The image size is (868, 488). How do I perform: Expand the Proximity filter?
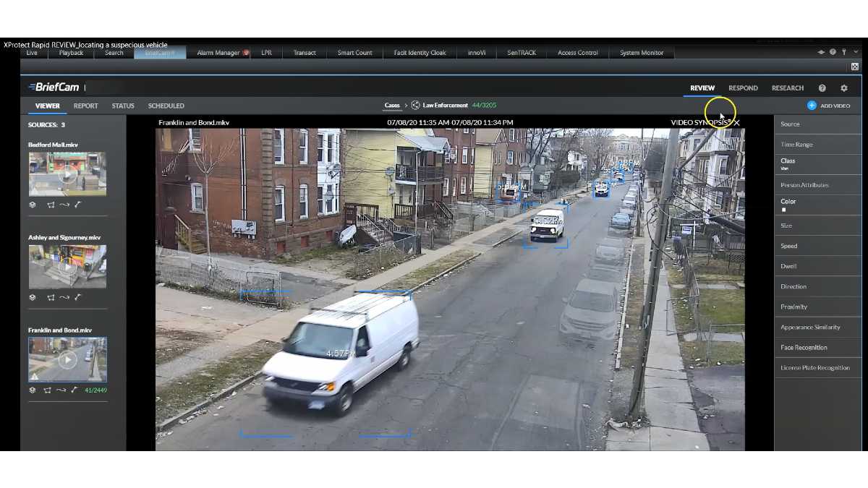818,307
